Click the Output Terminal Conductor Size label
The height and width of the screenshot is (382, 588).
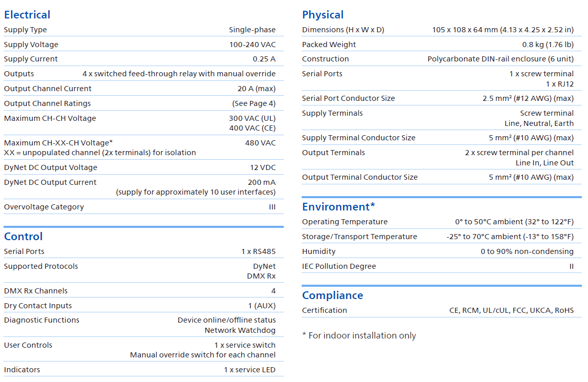coord(360,177)
